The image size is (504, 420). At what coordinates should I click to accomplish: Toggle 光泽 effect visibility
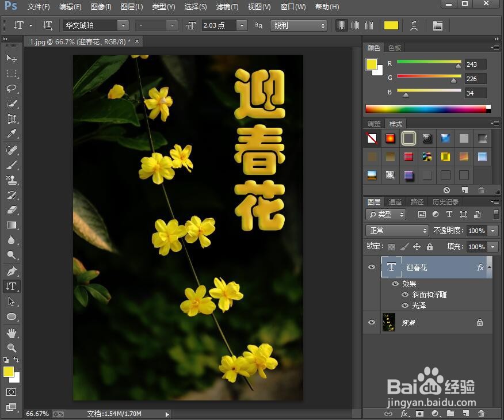405,306
